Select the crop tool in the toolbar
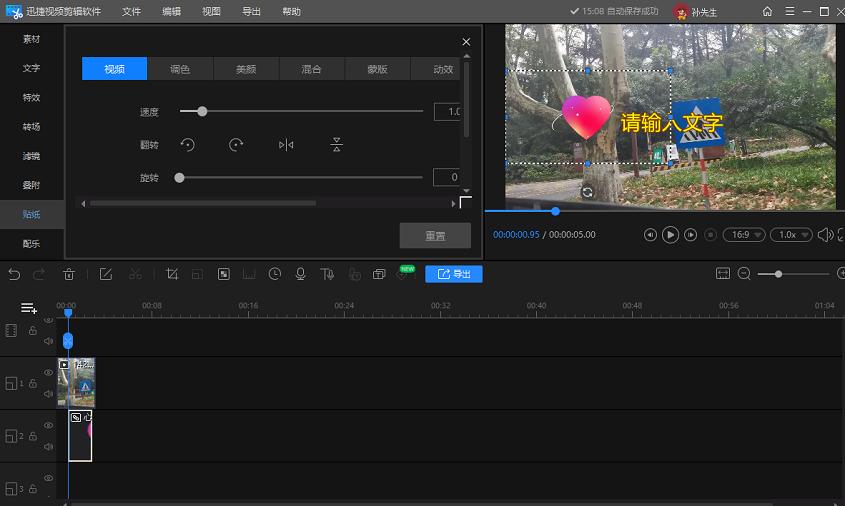Viewport: 845px width, 506px height. 172,274
